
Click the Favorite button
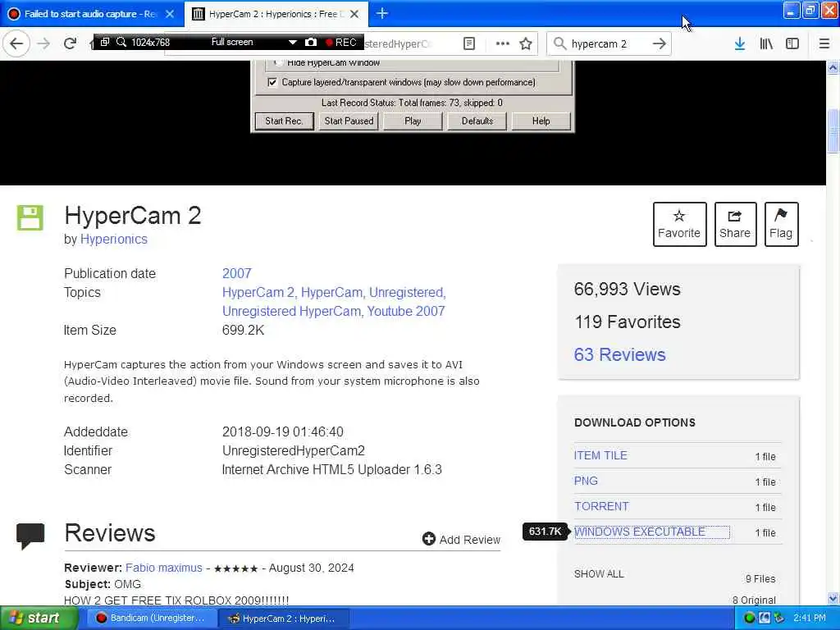pos(679,224)
